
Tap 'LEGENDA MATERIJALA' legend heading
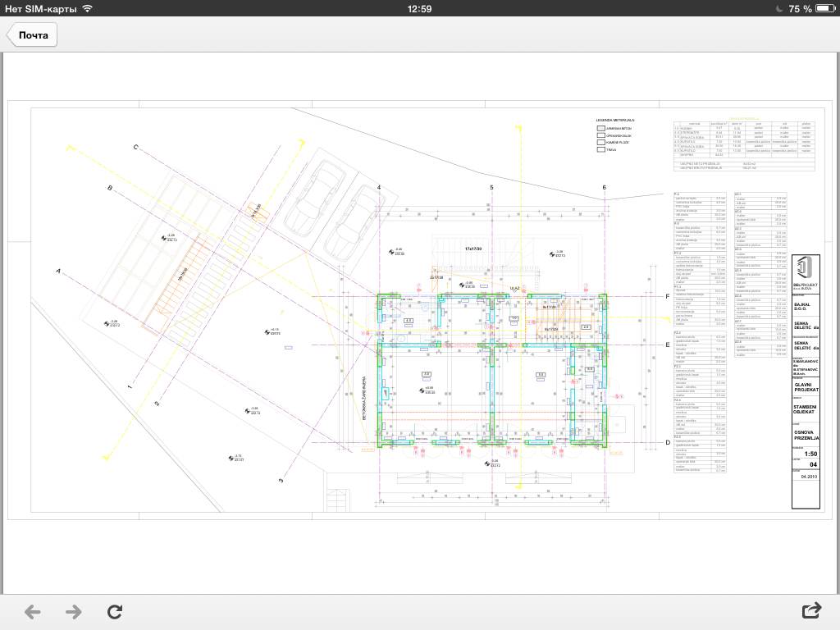615,120
